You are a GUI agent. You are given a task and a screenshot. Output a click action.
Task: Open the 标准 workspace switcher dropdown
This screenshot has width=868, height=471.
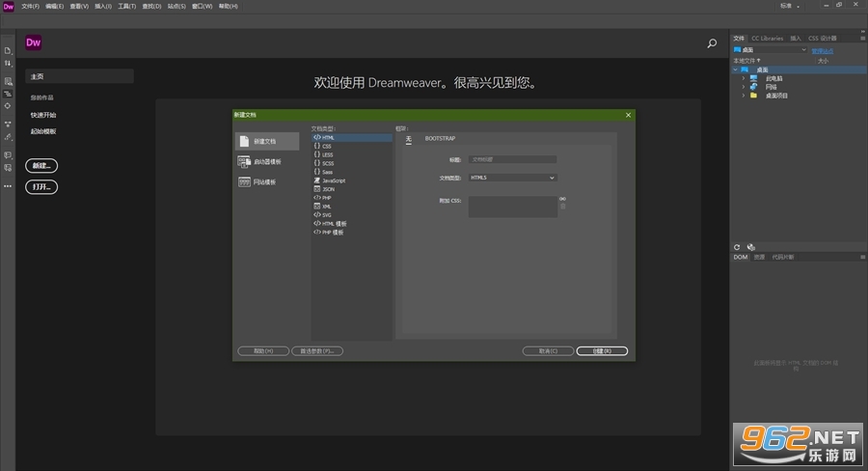point(790,6)
